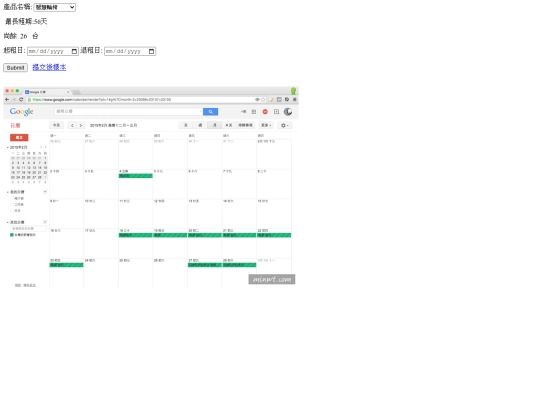Image resolution: width=540 pixels, height=405 pixels.
Task: Click the "起租日:" label
Action: pos(14,50)
